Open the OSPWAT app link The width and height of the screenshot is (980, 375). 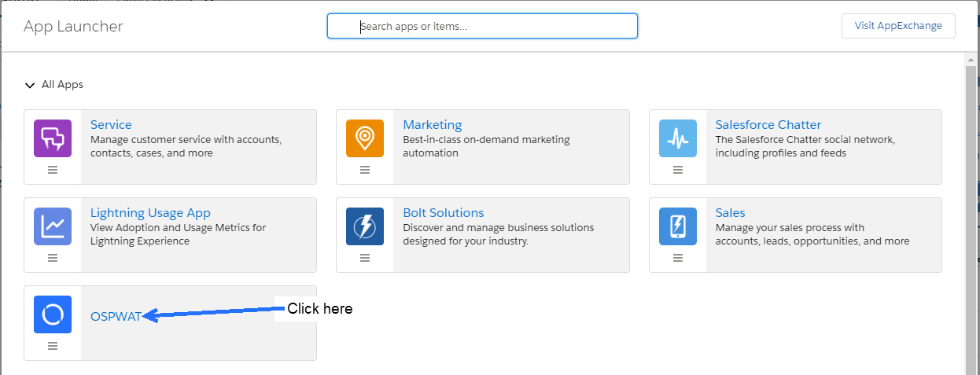pos(116,317)
